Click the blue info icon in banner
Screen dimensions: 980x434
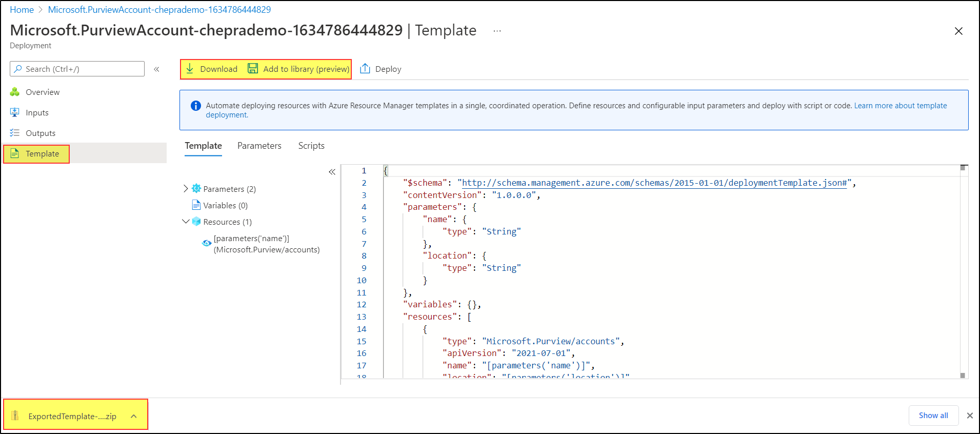pyautogui.click(x=196, y=106)
